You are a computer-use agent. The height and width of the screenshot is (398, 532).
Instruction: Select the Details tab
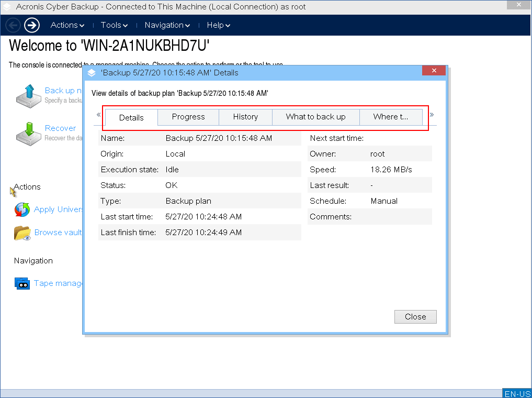coord(131,117)
